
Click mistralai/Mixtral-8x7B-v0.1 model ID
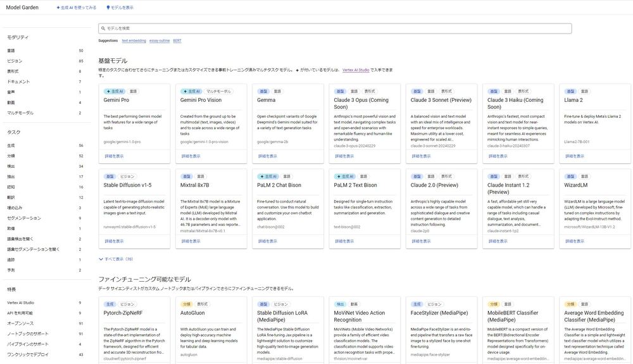click(203, 231)
